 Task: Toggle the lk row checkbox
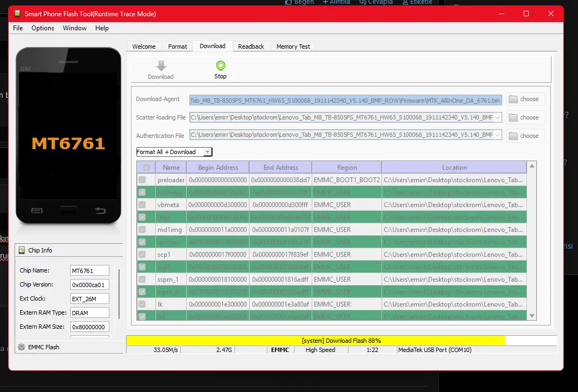pos(142,304)
